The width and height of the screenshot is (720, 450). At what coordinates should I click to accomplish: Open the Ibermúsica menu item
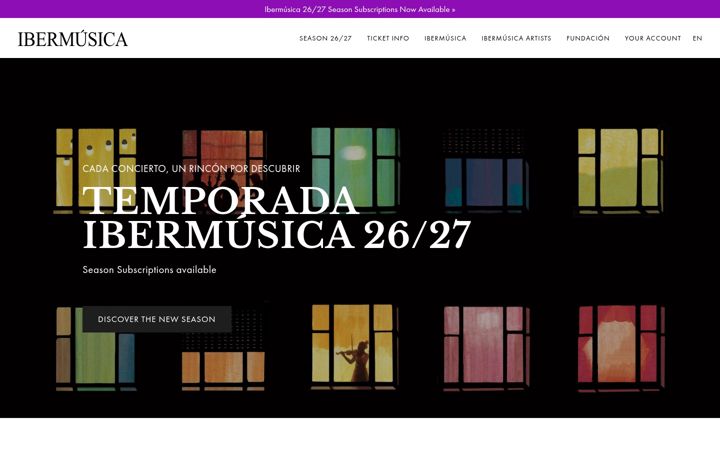coord(445,39)
